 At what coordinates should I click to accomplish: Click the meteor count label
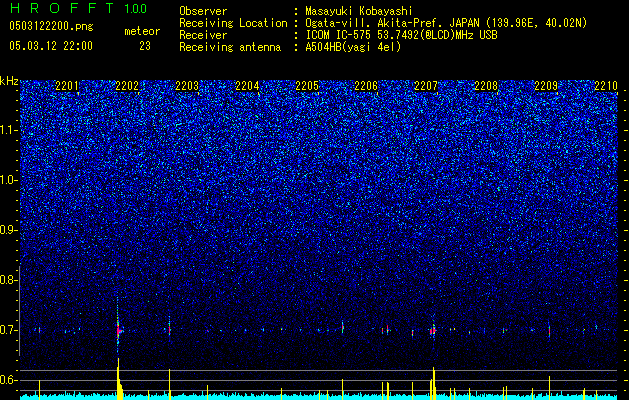[142, 31]
